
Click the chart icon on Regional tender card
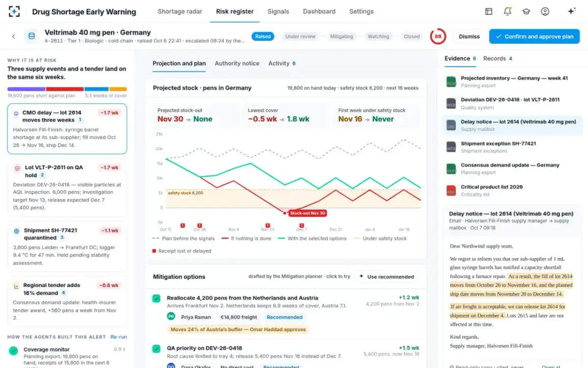click(17, 286)
